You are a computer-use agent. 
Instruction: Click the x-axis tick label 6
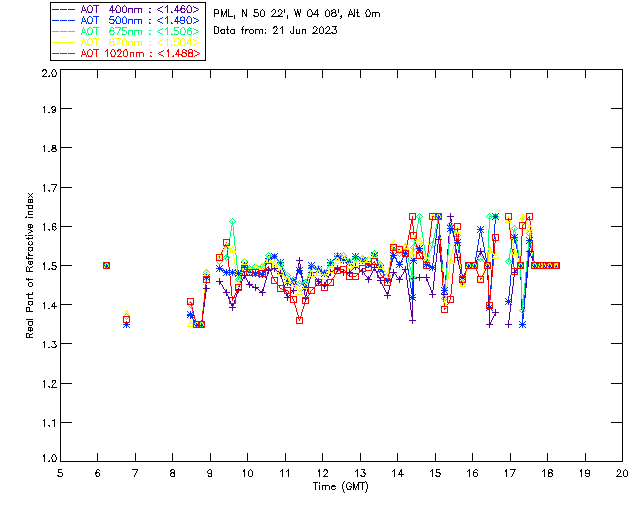coord(98,473)
